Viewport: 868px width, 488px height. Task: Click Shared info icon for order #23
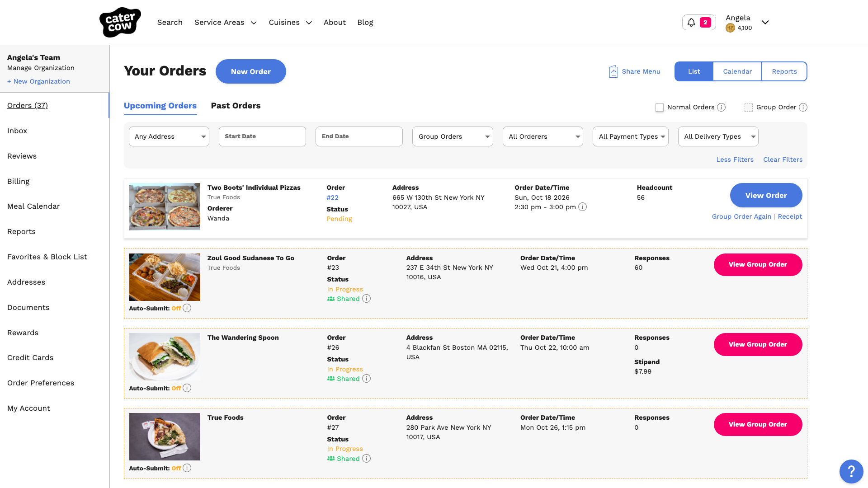click(367, 299)
